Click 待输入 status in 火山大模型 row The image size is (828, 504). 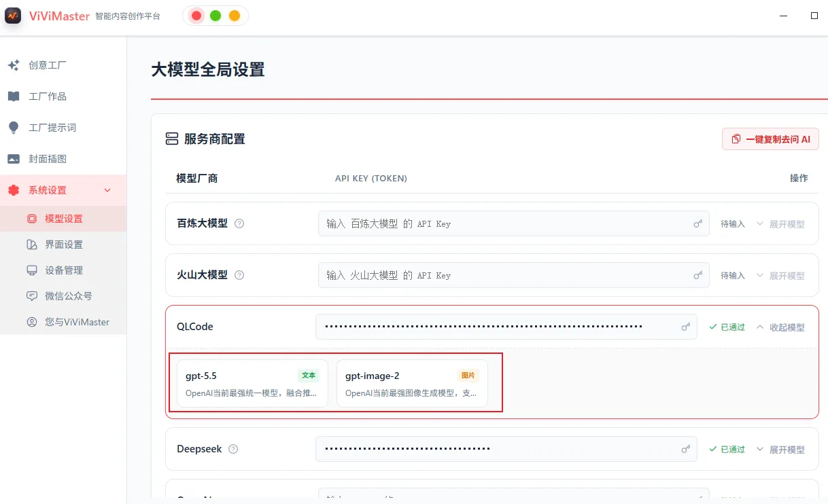[x=733, y=276]
